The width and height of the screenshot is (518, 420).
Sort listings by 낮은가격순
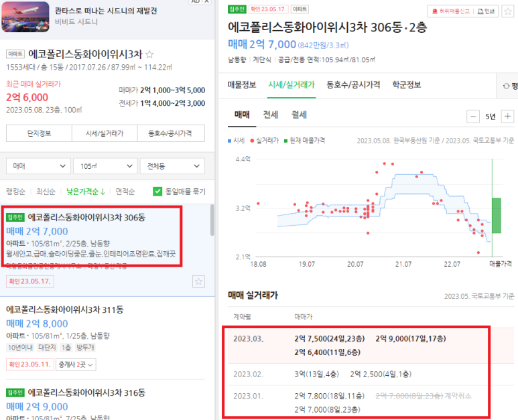(x=86, y=192)
